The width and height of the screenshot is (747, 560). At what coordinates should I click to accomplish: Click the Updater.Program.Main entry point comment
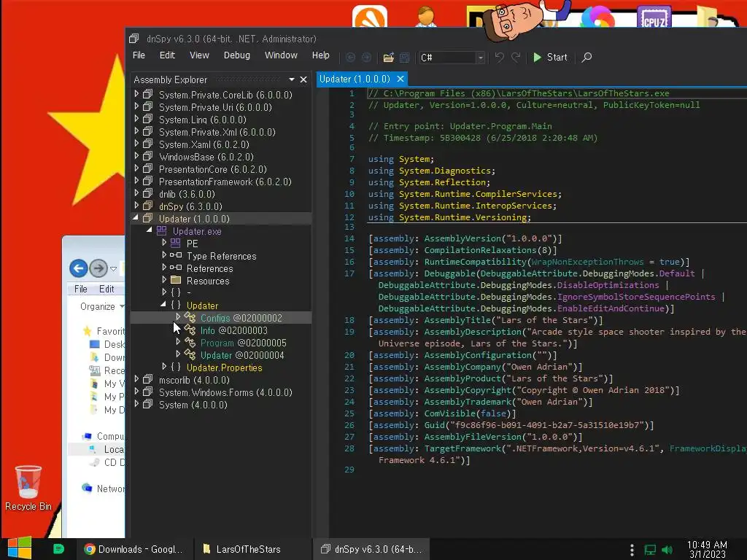click(460, 126)
